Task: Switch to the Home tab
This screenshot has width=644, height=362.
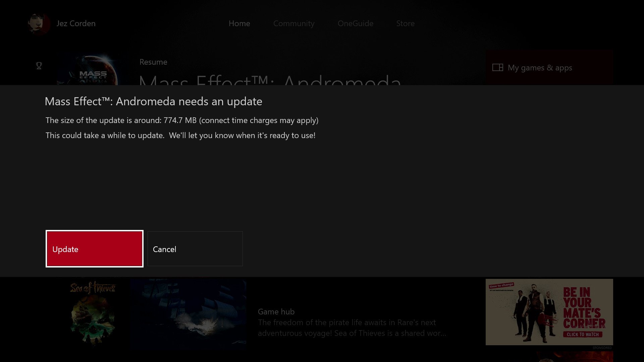Action: (x=239, y=23)
